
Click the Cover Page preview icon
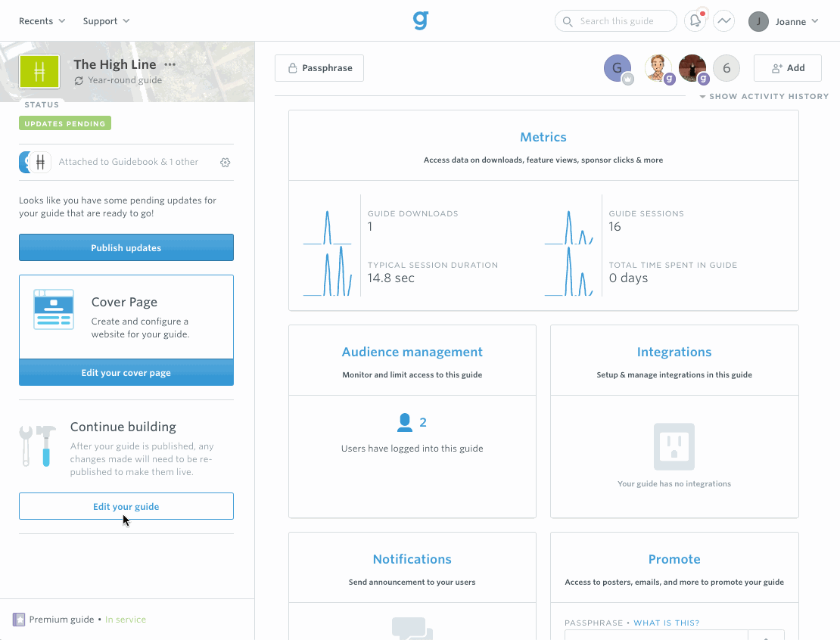[51, 309]
